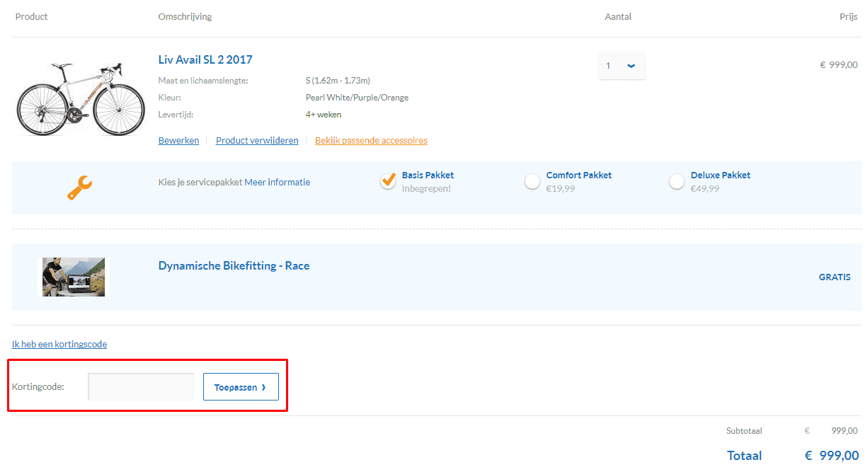Click the Totaal label

(744, 456)
